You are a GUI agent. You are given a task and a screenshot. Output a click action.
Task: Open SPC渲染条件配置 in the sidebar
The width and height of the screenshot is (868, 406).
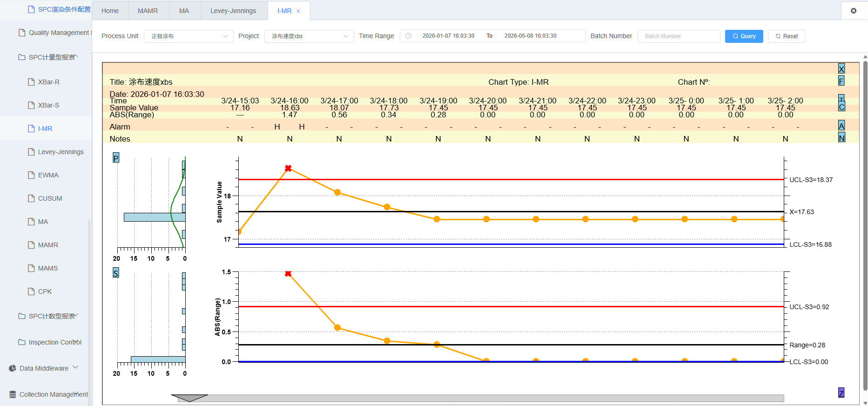(x=47, y=9)
